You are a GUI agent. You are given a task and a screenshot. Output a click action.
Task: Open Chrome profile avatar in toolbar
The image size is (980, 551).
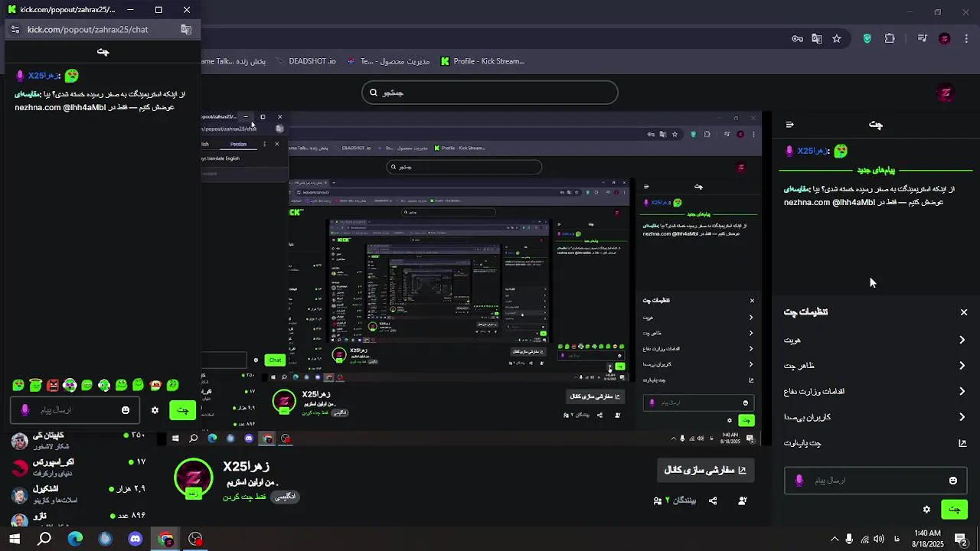point(945,39)
